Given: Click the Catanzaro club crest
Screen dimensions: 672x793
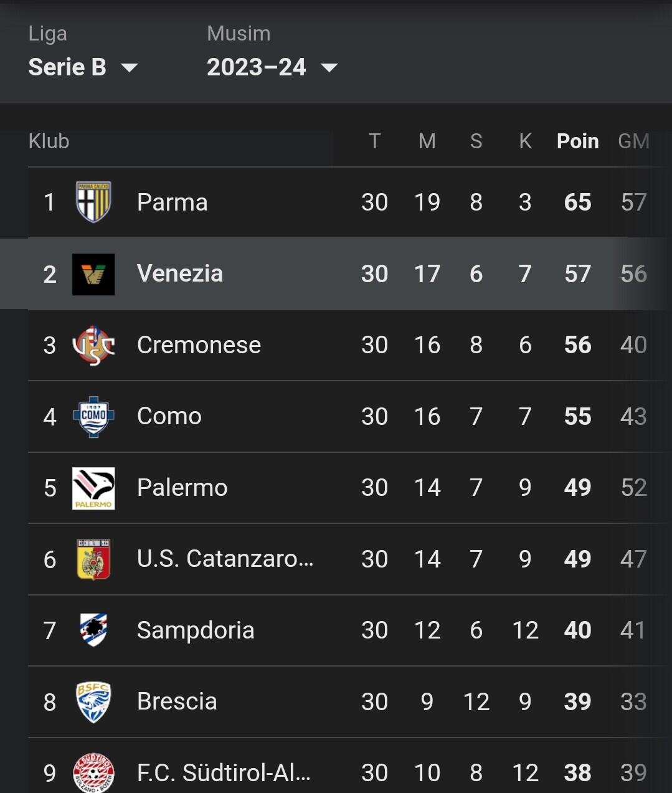Looking at the screenshot, I should point(93,559).
